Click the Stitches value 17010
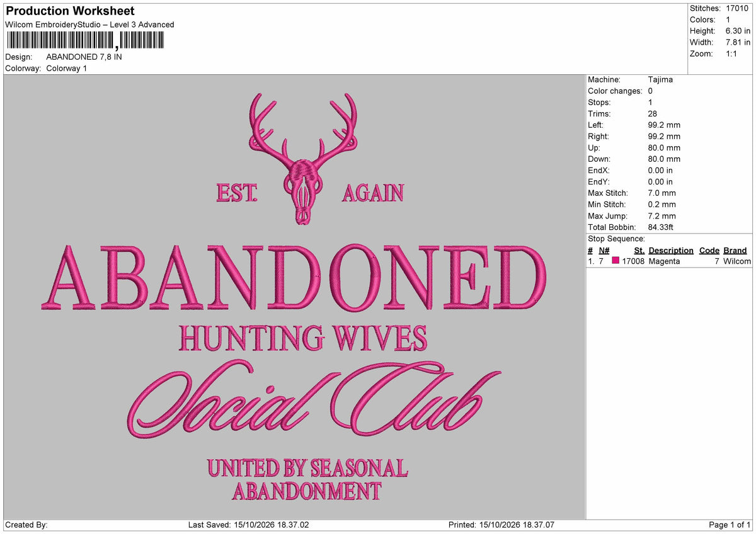The height and width of the screenshot is (534, 756). [x=738, y=8]
